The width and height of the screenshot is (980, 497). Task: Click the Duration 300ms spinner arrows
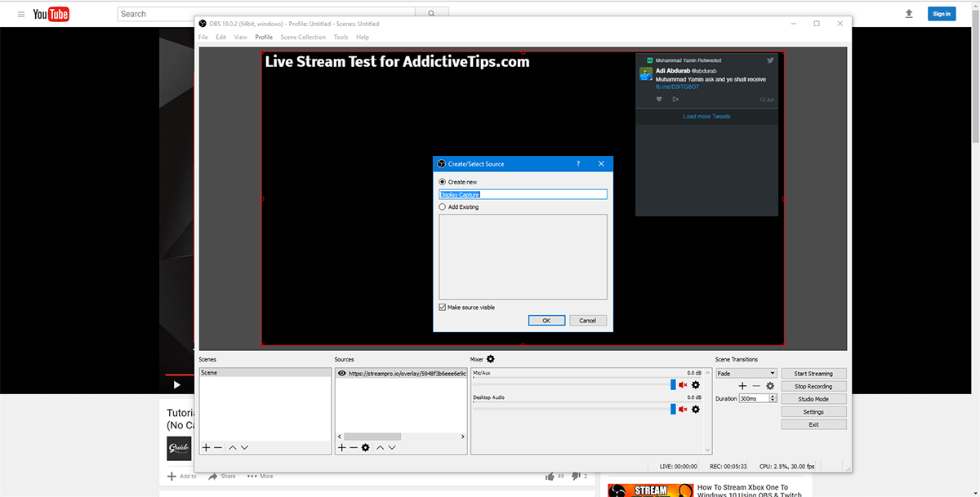[x=773, y=398]
